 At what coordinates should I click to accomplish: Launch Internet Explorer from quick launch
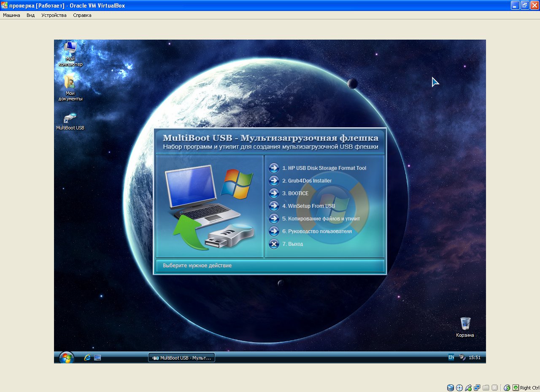tap(87, 357)
